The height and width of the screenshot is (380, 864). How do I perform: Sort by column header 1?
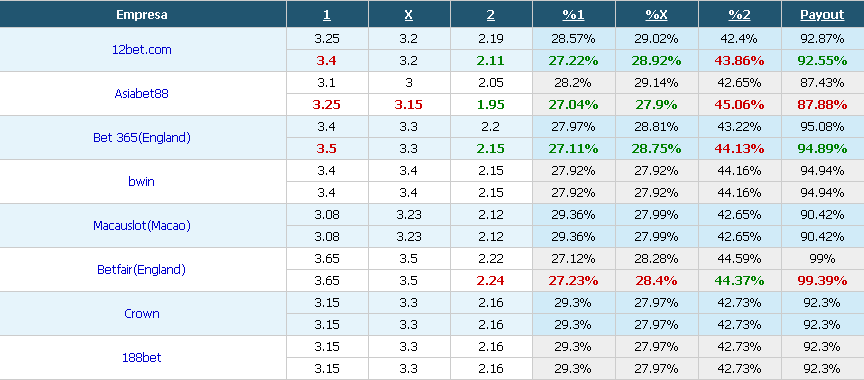coord(327,15)
